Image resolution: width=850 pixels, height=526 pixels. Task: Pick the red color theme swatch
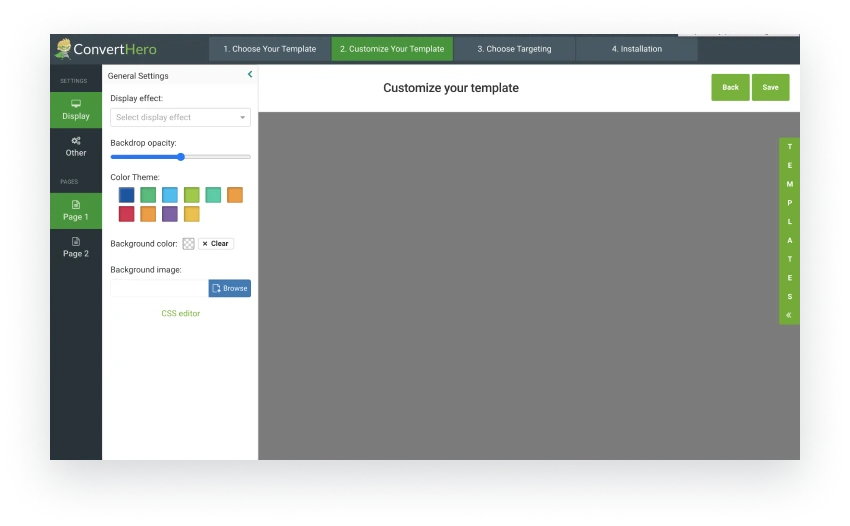(126, 214)
